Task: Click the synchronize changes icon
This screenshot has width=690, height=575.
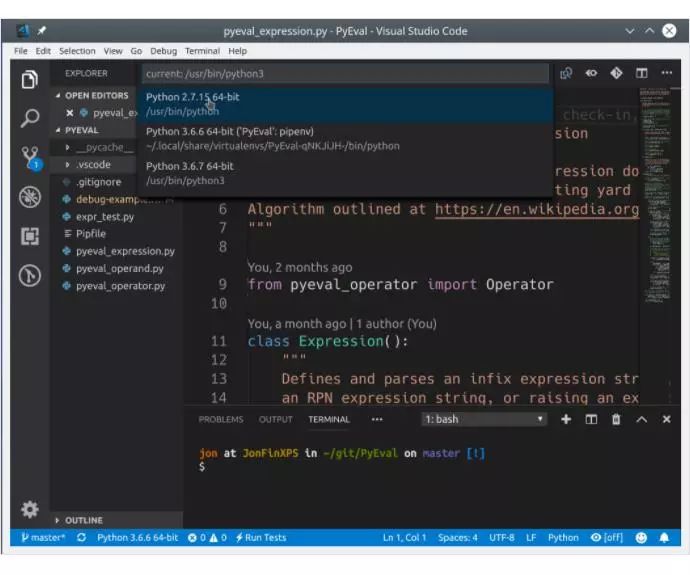Action: pos(81,537)
